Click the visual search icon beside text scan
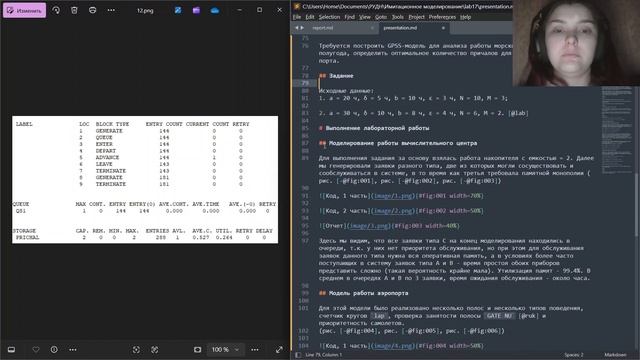 tap(155, 349)
